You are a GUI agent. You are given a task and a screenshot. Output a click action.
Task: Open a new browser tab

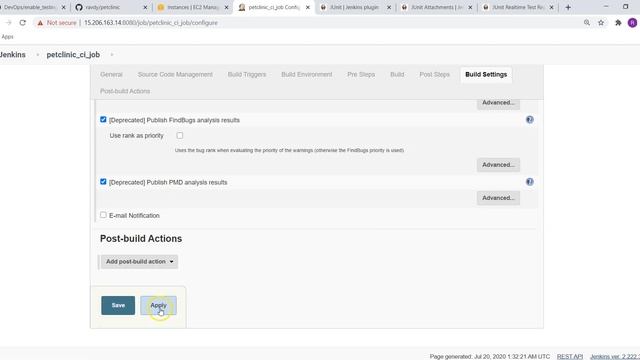tap(568, 7)
